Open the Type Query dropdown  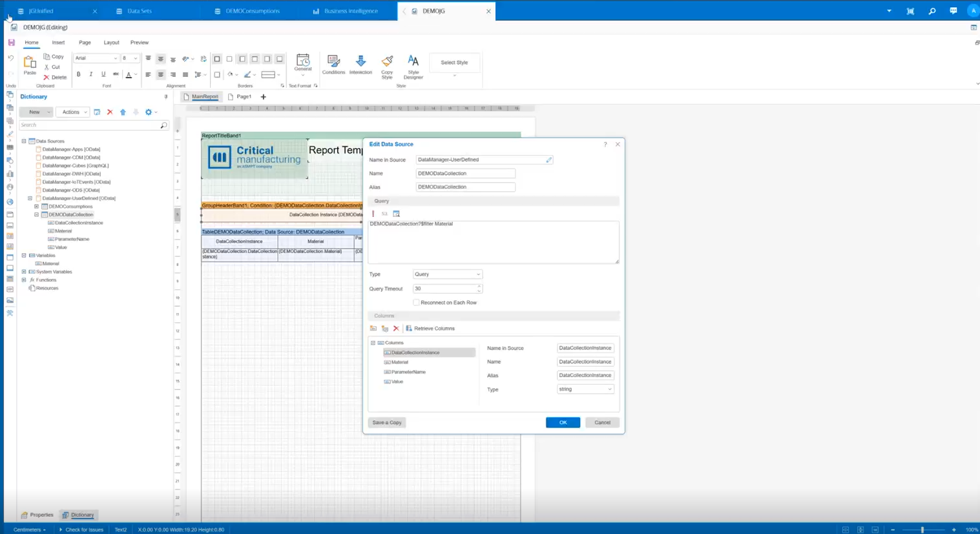447,274
